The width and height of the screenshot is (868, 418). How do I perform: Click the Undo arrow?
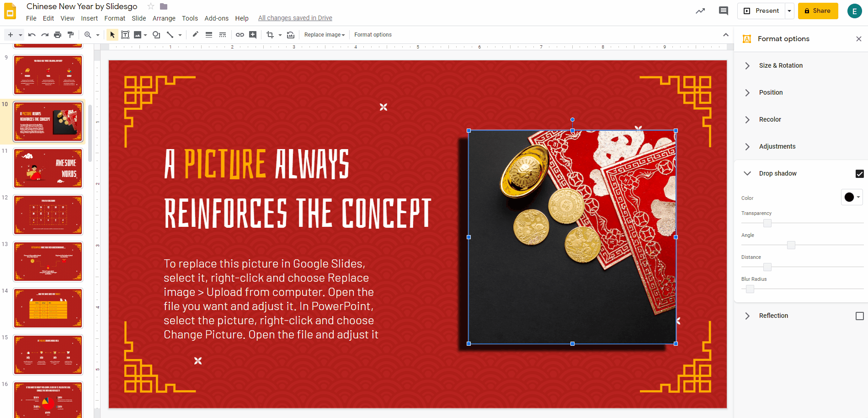tap(32, 35)
